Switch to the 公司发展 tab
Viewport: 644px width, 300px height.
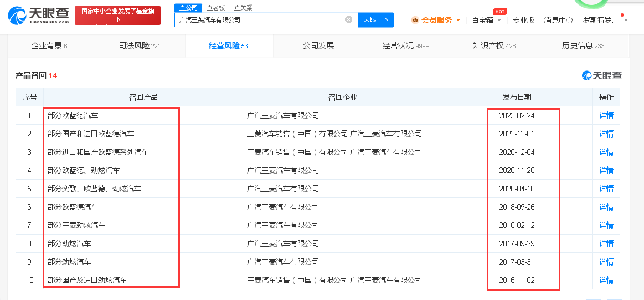click(318, 45)
